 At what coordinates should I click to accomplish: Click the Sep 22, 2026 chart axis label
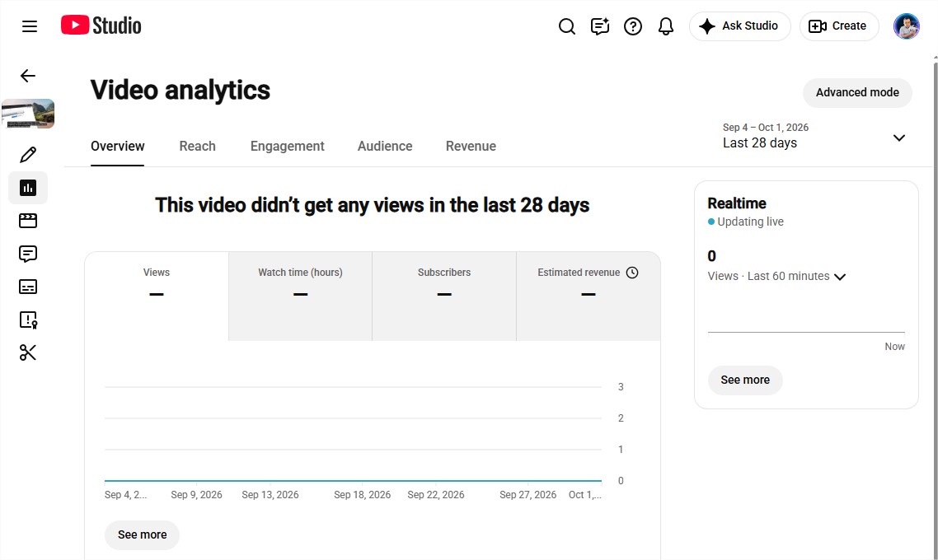[x=436, y=495]
